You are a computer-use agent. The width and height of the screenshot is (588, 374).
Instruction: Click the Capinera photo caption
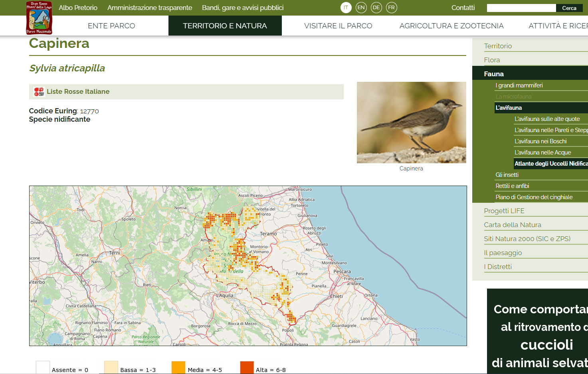(x=411, y=168)
